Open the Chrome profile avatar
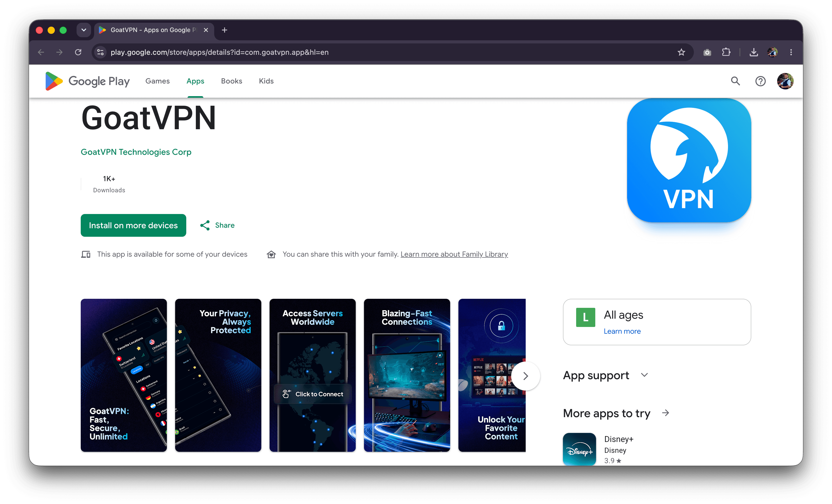This screenshot has height=504, width=832. click(772, 52)
